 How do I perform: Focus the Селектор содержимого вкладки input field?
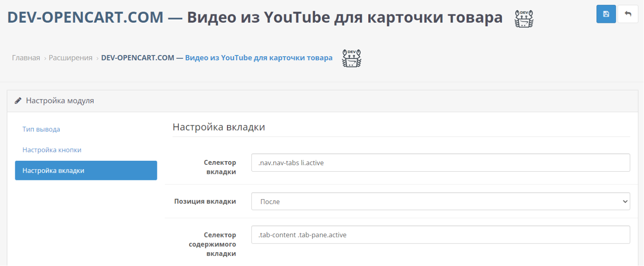[441, 235]
